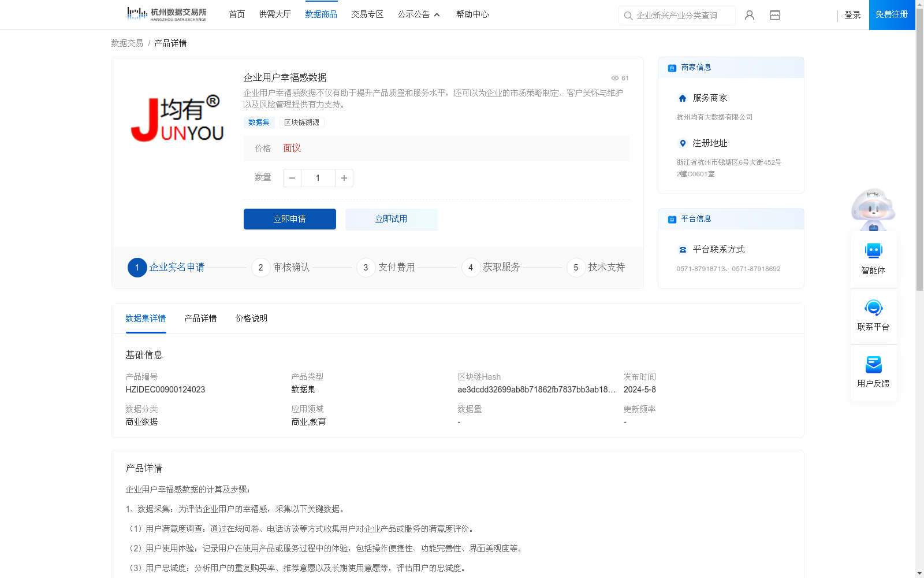Click the 平台联系方式 telephone icon
The width and height of the screenshot is (924, 578).
click(x=683, y=250)
